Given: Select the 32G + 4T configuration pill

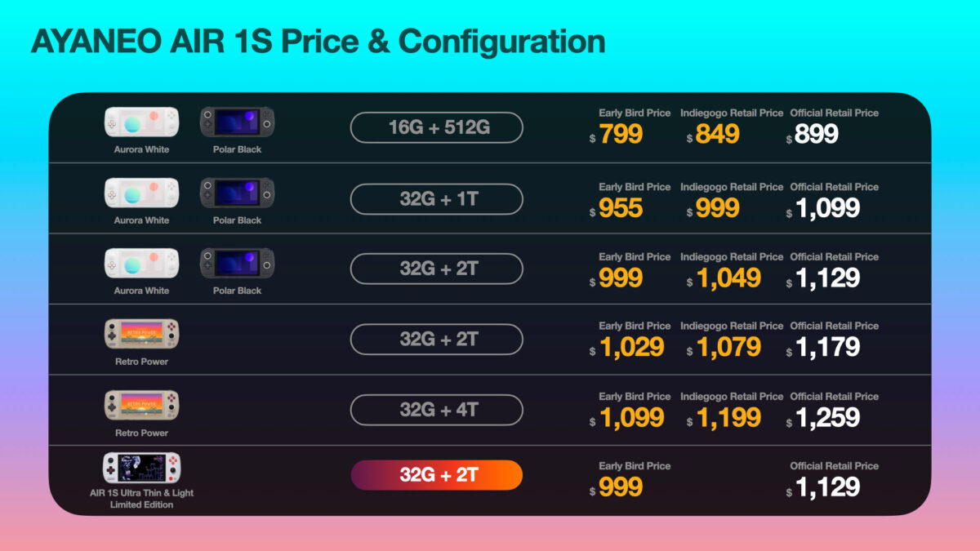Looking at the screenshot, I should click(x=436, y=410).
